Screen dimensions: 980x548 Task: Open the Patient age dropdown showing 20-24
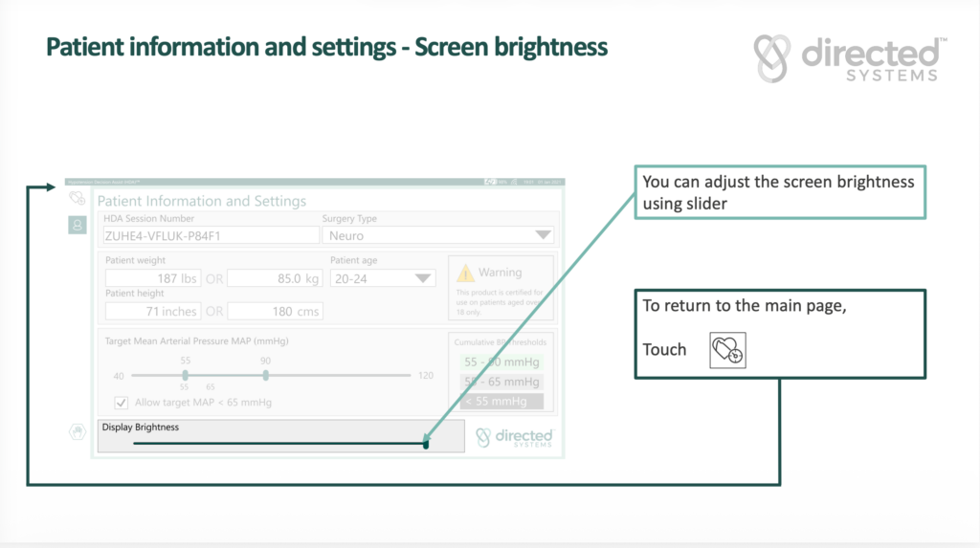click(x=383, y=278)
